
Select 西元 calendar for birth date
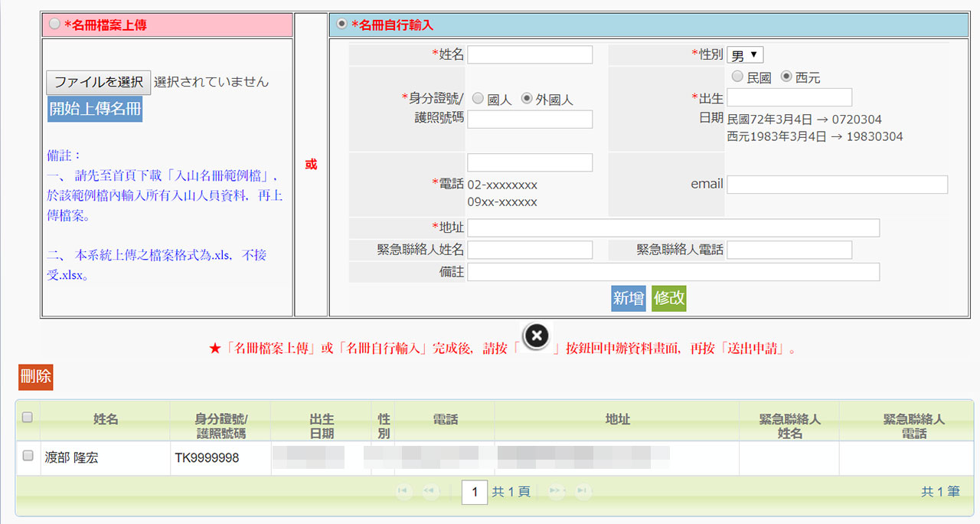(x=786, y=77)
